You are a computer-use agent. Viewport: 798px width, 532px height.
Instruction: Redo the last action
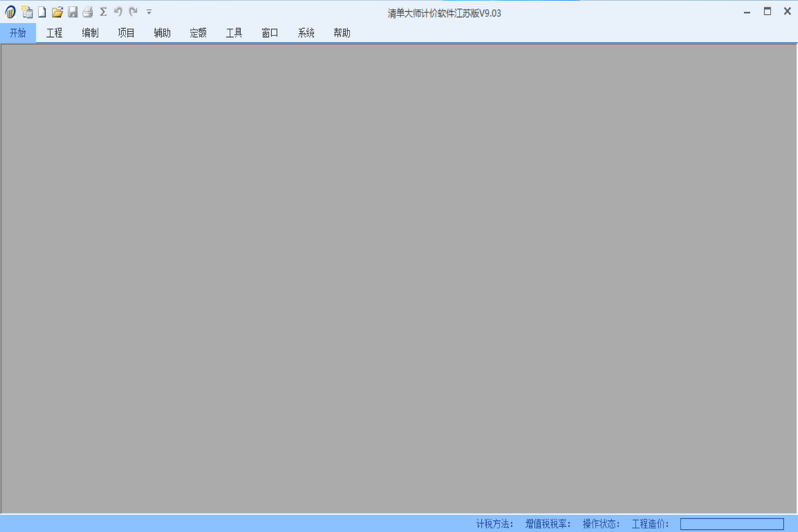click(133, 12)
